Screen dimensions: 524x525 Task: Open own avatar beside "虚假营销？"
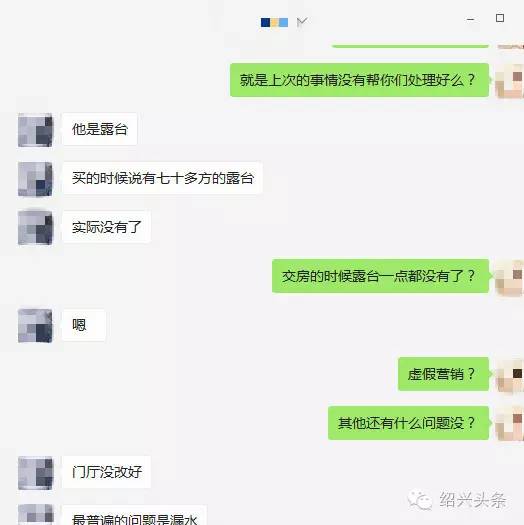pyautogui.click(x=510, y=375)
